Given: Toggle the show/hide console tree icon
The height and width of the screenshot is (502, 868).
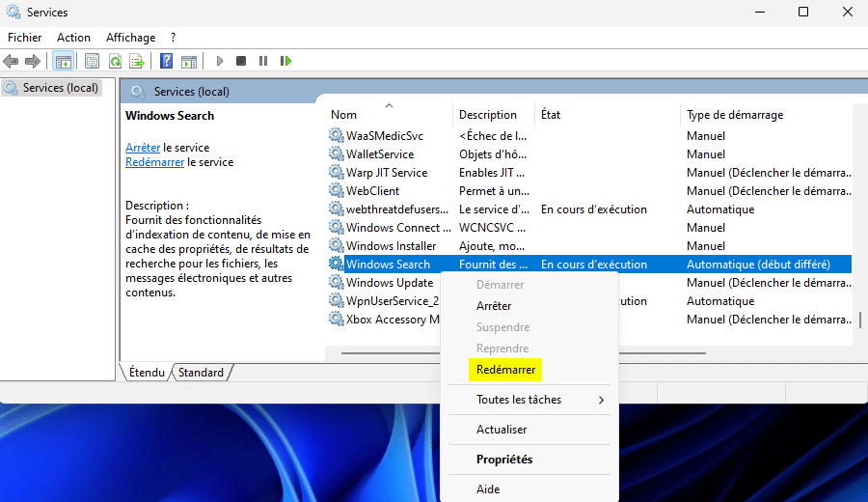Looking at the screenshot, I should click(63, 61).
